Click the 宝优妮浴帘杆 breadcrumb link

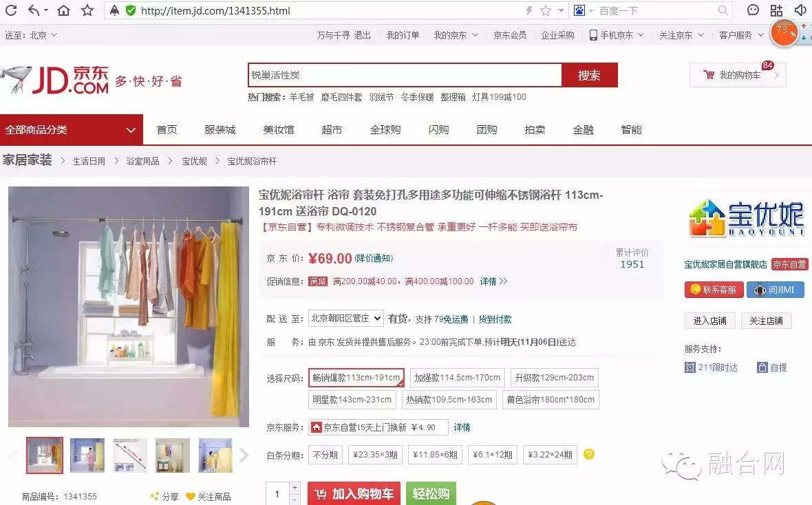tap(252, 161)
